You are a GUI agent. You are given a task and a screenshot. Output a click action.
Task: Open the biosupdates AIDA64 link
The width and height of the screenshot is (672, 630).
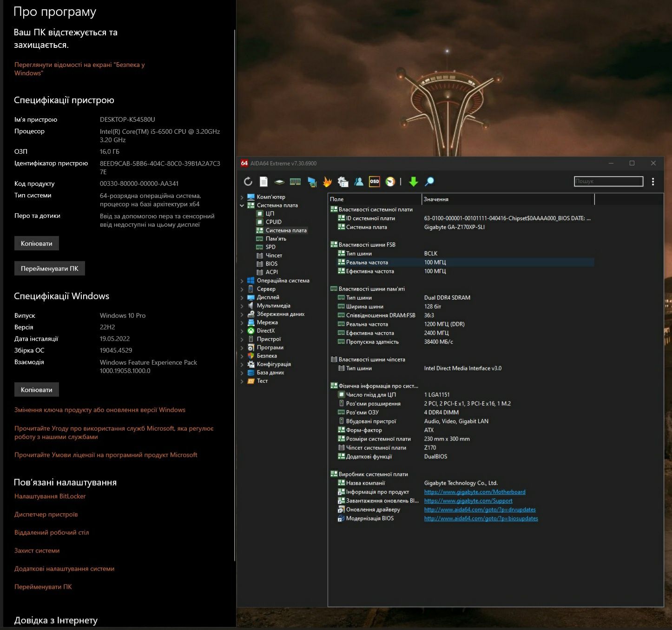point(481,518)
